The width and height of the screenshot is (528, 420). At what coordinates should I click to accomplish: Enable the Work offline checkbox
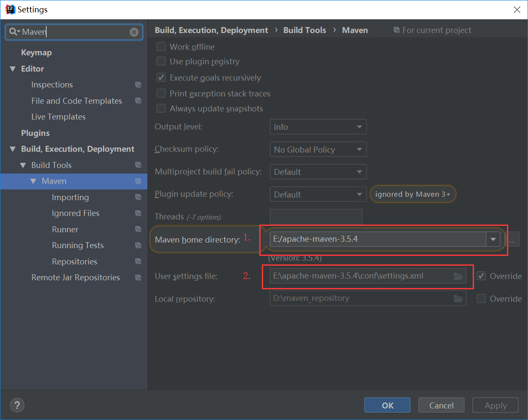pos(161,47)
